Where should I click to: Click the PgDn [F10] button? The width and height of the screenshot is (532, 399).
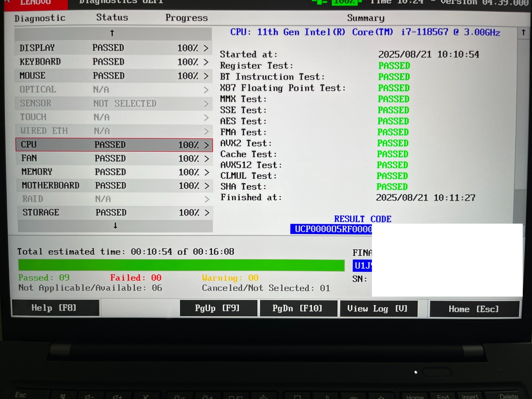[x=298, y=308]
